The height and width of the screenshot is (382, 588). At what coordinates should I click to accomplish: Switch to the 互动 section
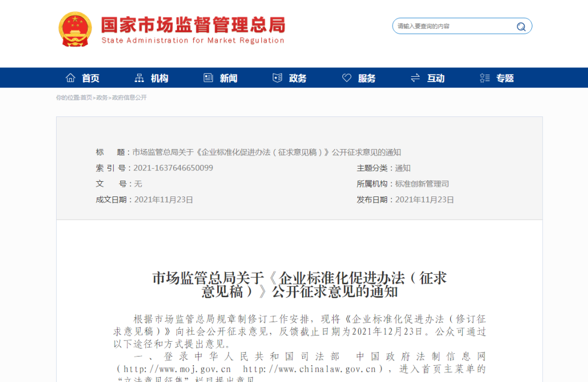(x=436, y=77)
